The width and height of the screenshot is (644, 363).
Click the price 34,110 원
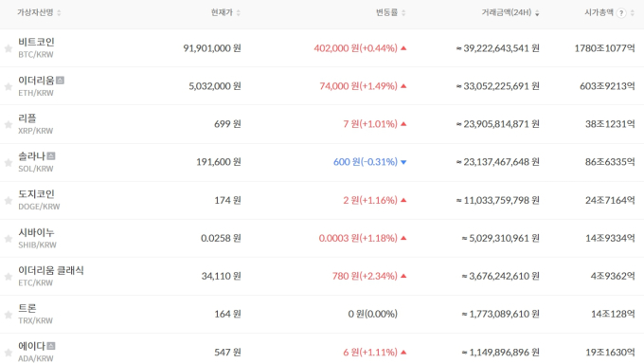point(222,276)
